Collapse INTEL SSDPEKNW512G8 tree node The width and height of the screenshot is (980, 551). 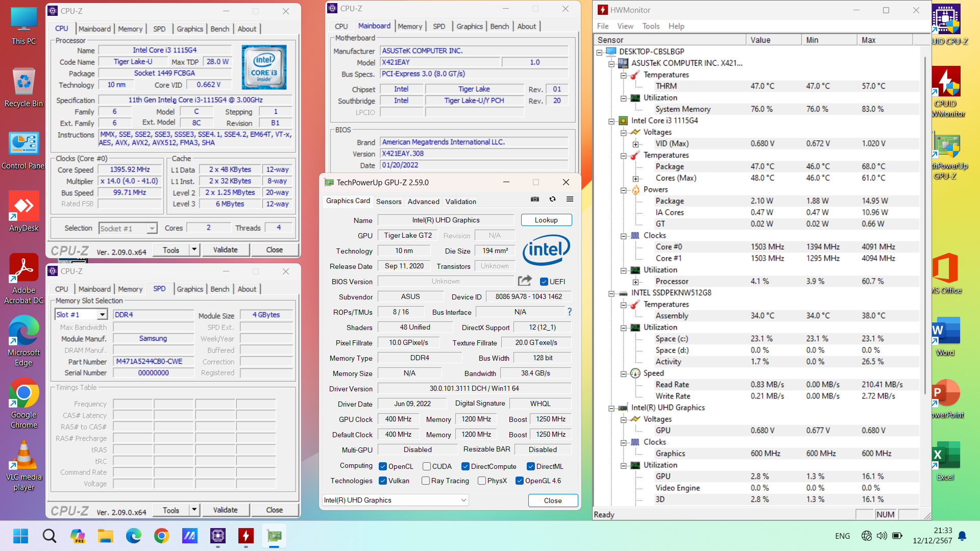coord(611,293)
